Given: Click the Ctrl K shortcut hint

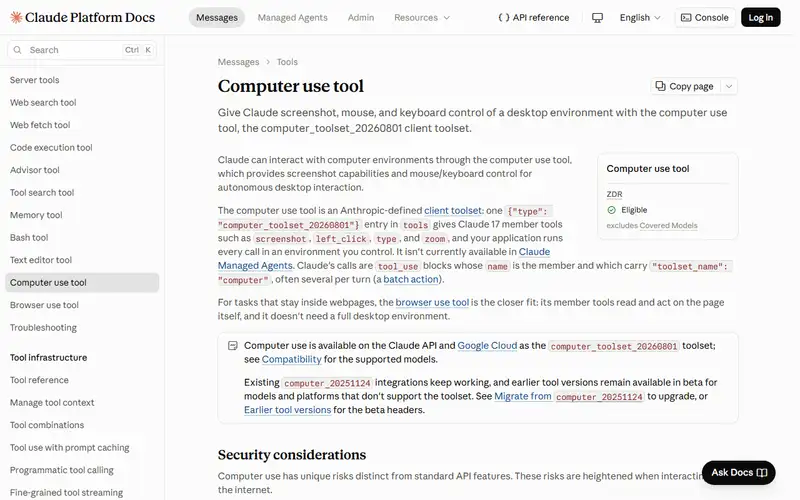Looking at the screenshot, I should pyautogui.click(x=138, y=50).
